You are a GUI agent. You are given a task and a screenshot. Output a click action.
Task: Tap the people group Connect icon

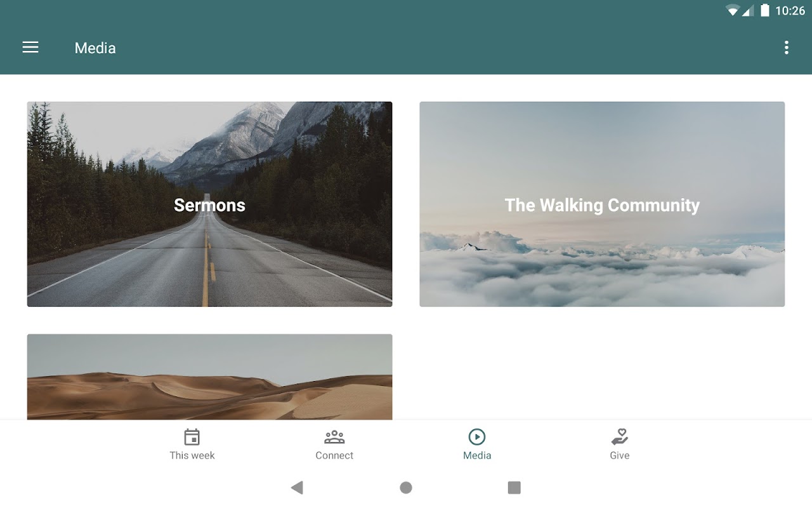(334, 437)
